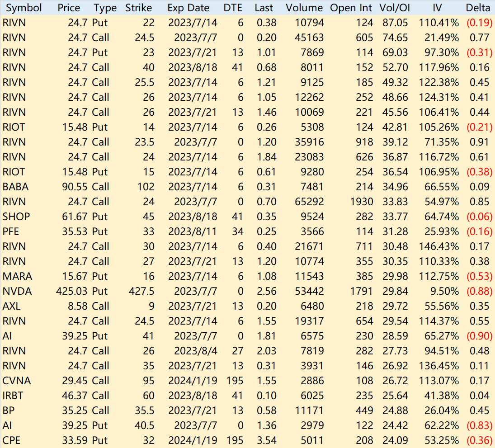
Task: Click the strike 102 cell
Action: pos(146,187)
